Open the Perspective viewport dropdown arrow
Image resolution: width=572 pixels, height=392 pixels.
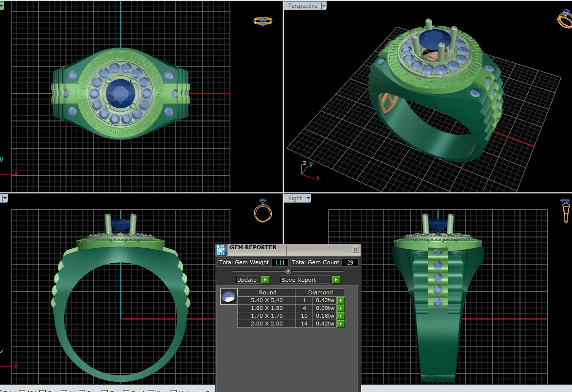click(x=324, y=6)
